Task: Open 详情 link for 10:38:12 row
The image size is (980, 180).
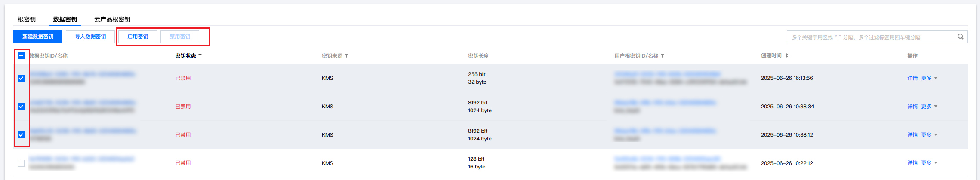Action: pos(912,135)
